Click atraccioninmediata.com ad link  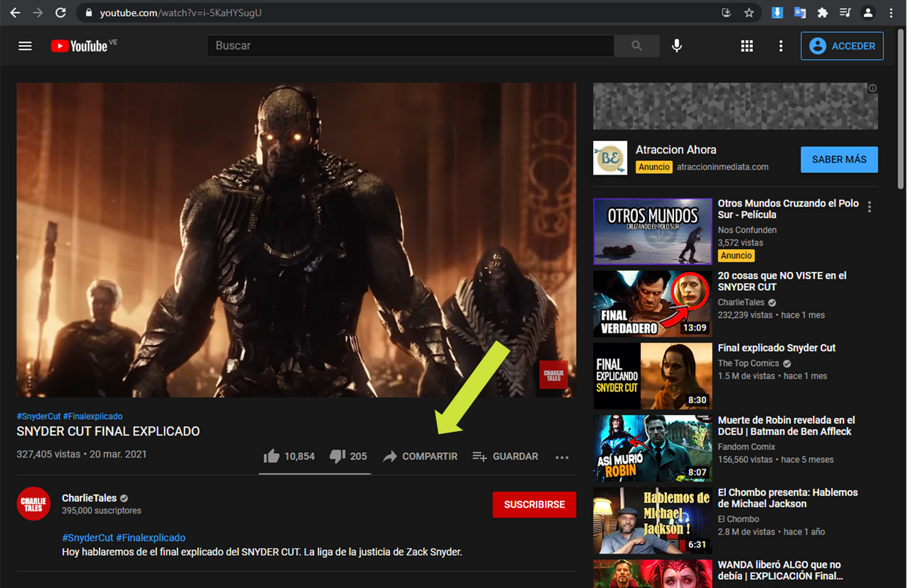click(722, 167)
